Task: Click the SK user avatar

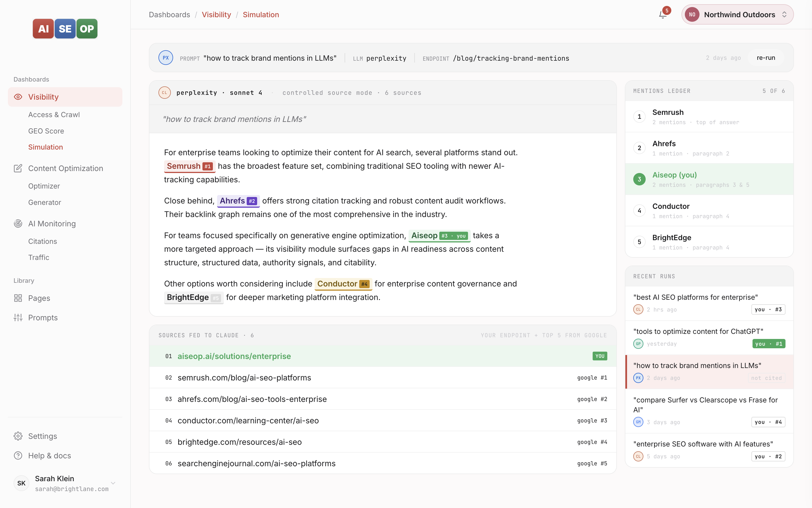Action: pyautogui.click(x=21, y=483)
